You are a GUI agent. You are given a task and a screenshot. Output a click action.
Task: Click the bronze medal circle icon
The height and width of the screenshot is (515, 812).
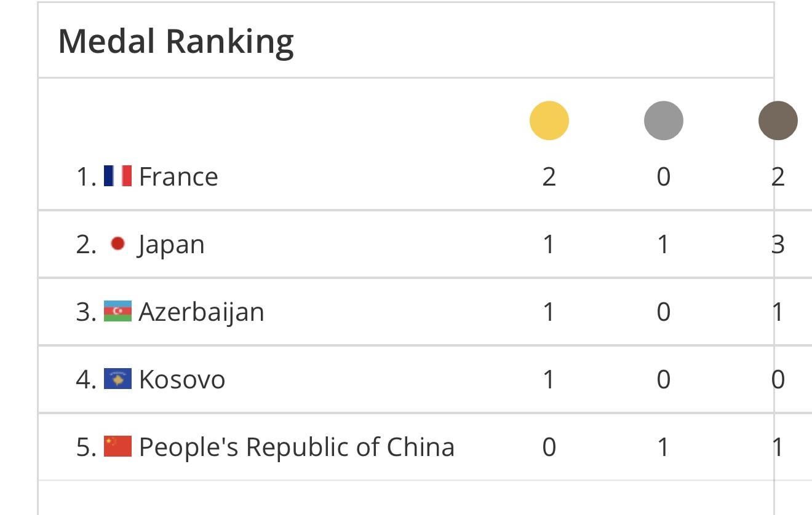tap(778, 120)
